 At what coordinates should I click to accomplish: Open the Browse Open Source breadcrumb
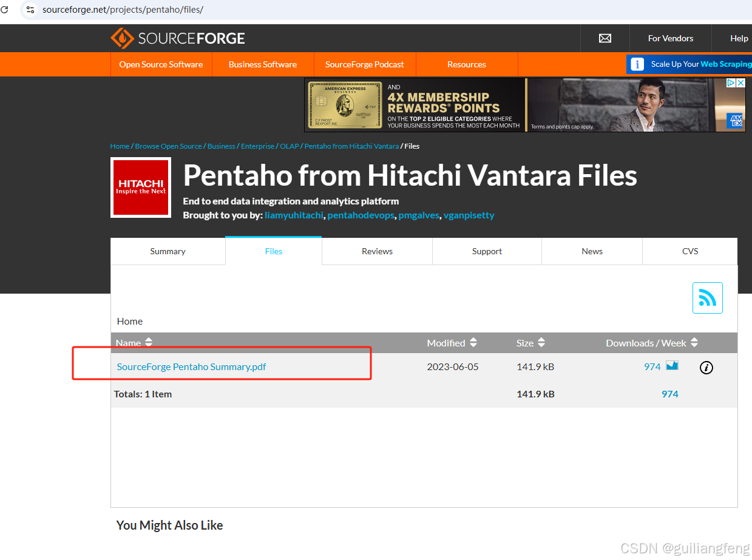click(x=168, y=146)
